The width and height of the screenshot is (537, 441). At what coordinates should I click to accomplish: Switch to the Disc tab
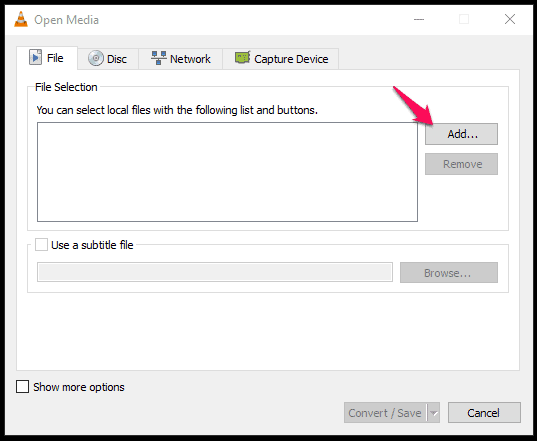[x=108, y=59]
